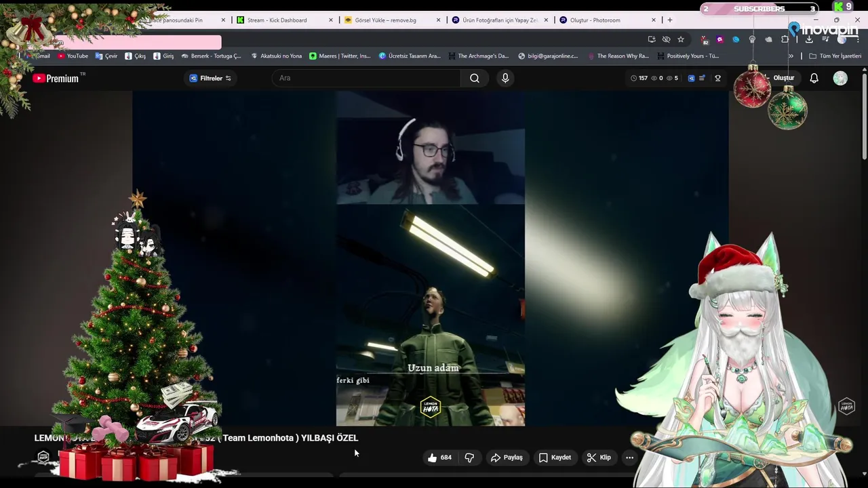
Task: Open the media controls music icon
Action: [x=825, y=39]
